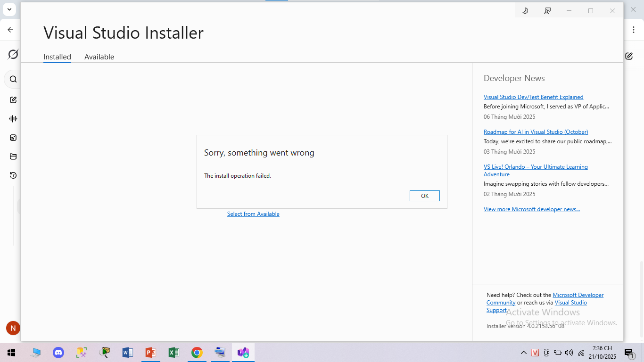Select the Installed tab
This screenshot has height=362, width=644.
click(57, 57)
